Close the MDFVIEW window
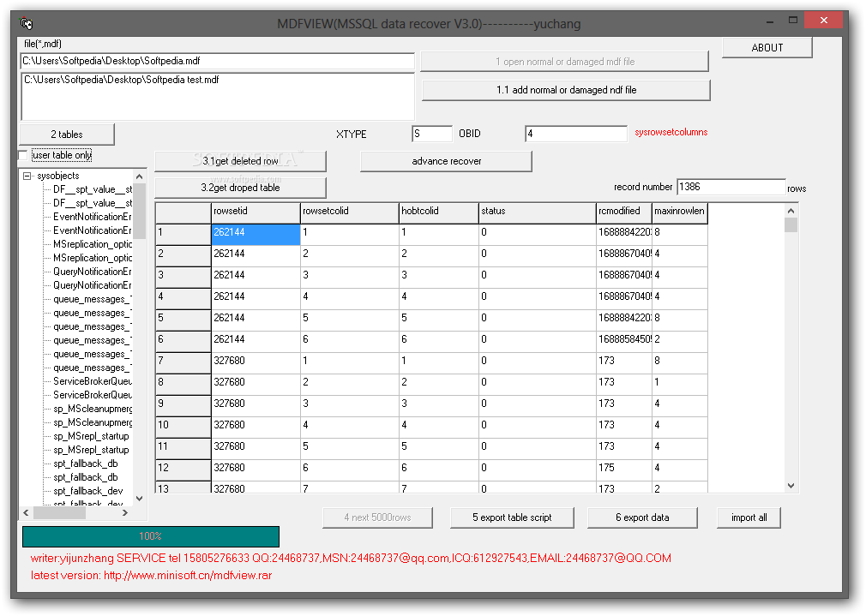The width and height of the screenshot is (866, 616). (x=823, y=21)
